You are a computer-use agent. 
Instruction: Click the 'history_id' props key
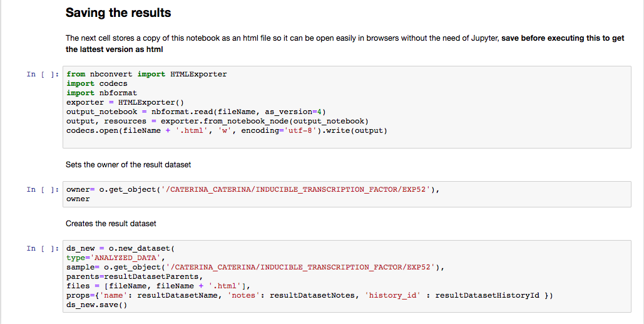[x=392, y=295]
